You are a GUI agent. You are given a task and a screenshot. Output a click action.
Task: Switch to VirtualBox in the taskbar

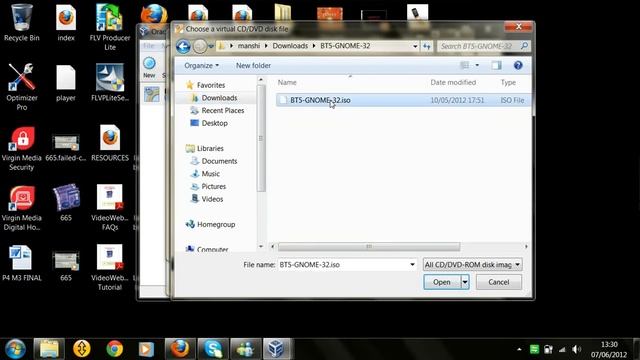(x=276, y=349)
